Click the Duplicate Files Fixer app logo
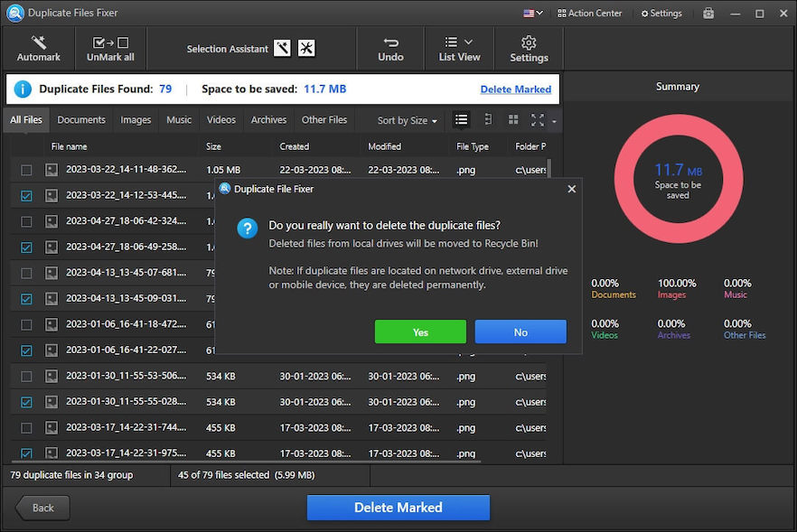This screenshot has width=797, height=532. pyautogui.click(x=15, y=13)
